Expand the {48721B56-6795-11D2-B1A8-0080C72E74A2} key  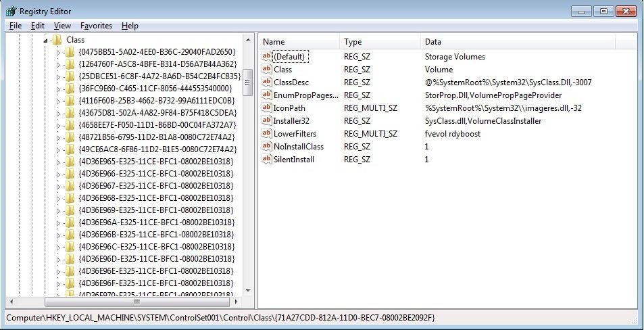(x=58, y=138)
